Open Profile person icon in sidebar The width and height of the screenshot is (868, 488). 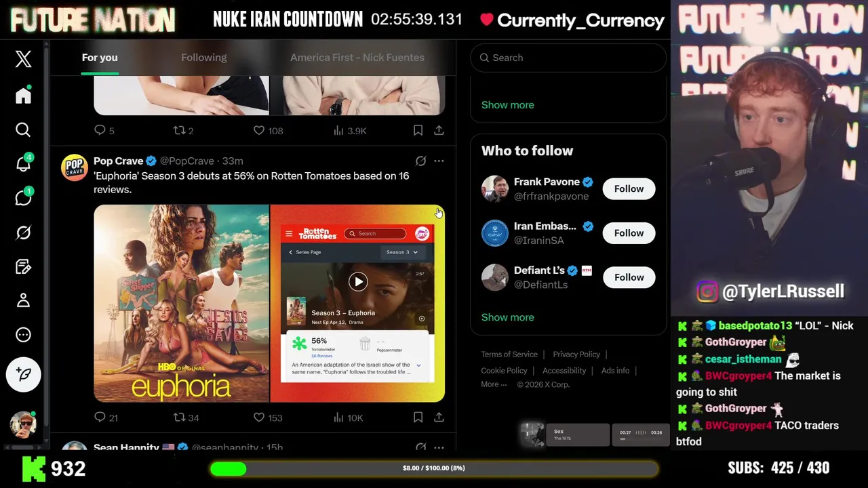tap(23, 300)
